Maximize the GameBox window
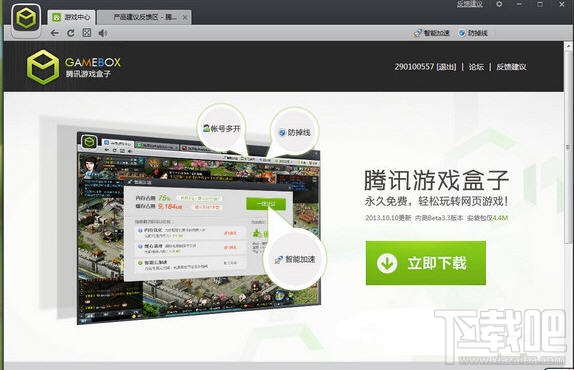The height and width of the screenshot is (370, 574). point(540,4)
